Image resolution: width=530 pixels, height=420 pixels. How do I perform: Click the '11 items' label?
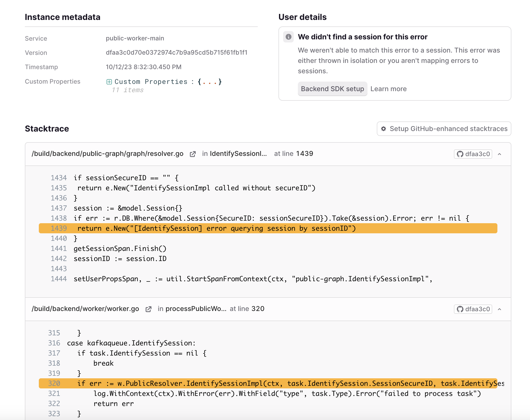pyautogui.click(x=128, y=90)
